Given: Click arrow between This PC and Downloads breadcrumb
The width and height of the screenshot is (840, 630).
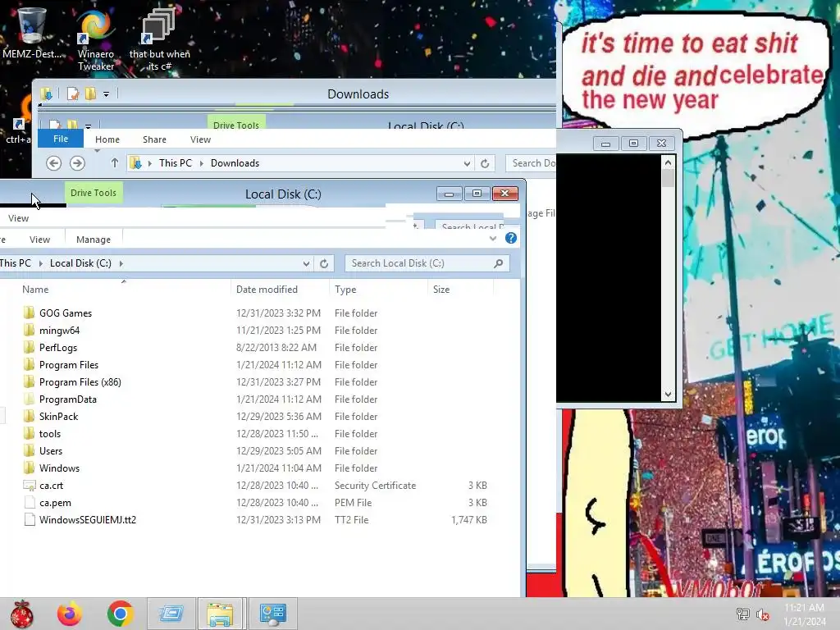Looking at the screenshot, I should click(202, 163).
